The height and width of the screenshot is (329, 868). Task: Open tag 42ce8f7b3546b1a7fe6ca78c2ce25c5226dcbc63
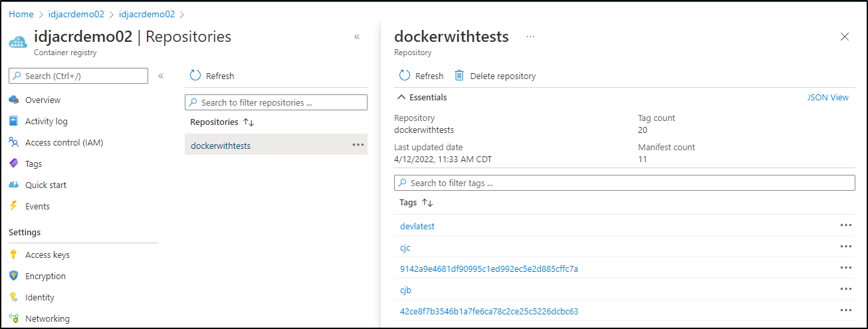coord(489,311)
